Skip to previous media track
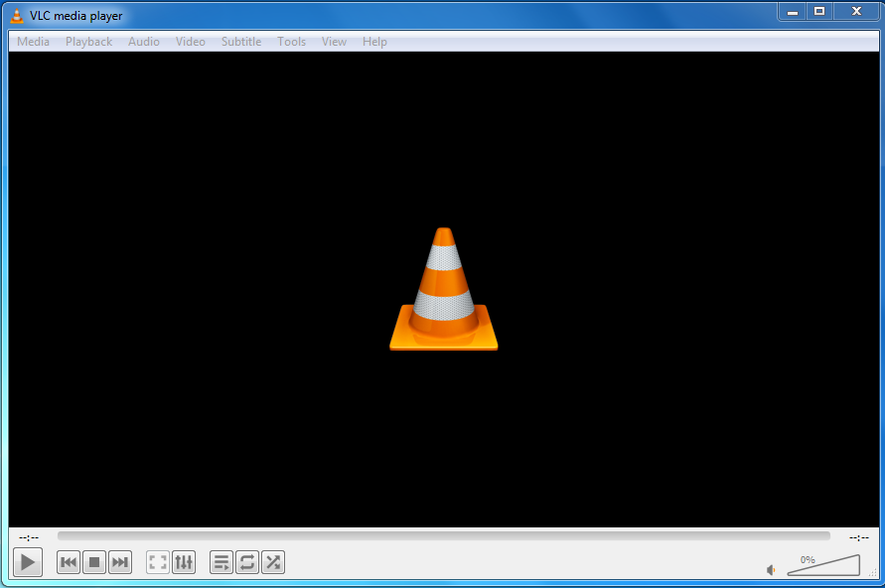885x588 pixels. (69, 563)
